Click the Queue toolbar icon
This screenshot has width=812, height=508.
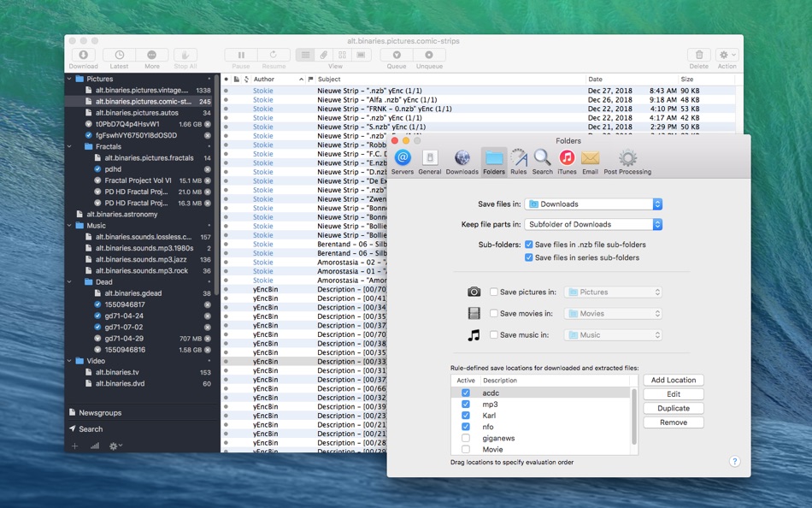click(397, 55)
